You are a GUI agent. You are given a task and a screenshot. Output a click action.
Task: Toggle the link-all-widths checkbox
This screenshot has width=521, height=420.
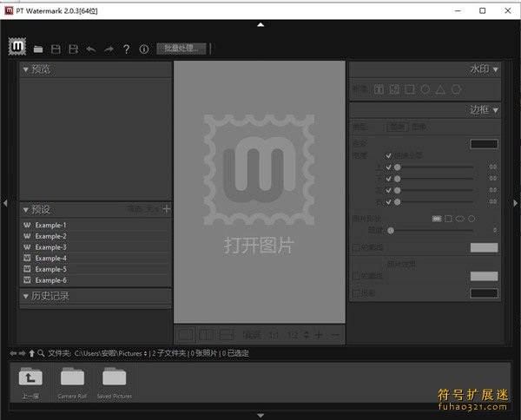tap(388, 155)
